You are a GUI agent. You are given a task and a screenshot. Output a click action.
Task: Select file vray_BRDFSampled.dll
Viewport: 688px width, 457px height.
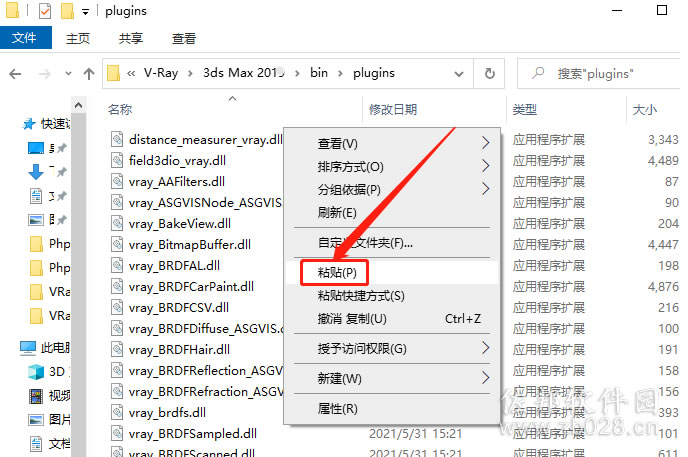[193, 434]
